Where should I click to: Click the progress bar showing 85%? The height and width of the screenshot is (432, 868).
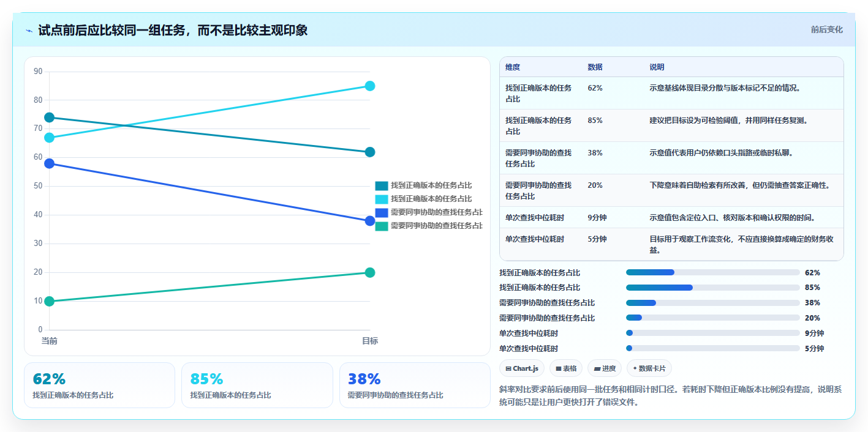click(x=712, y=288)
